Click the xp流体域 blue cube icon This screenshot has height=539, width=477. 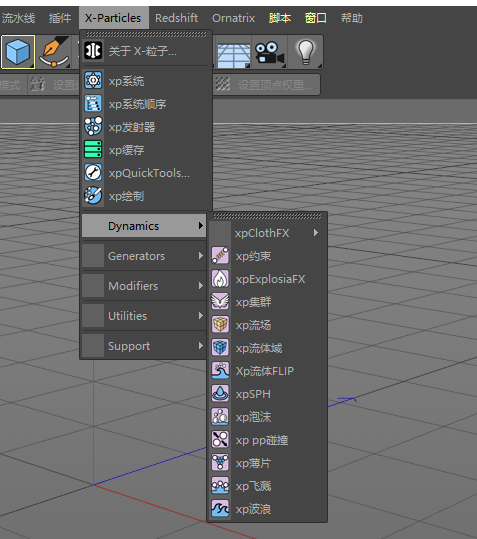point(220,348)
